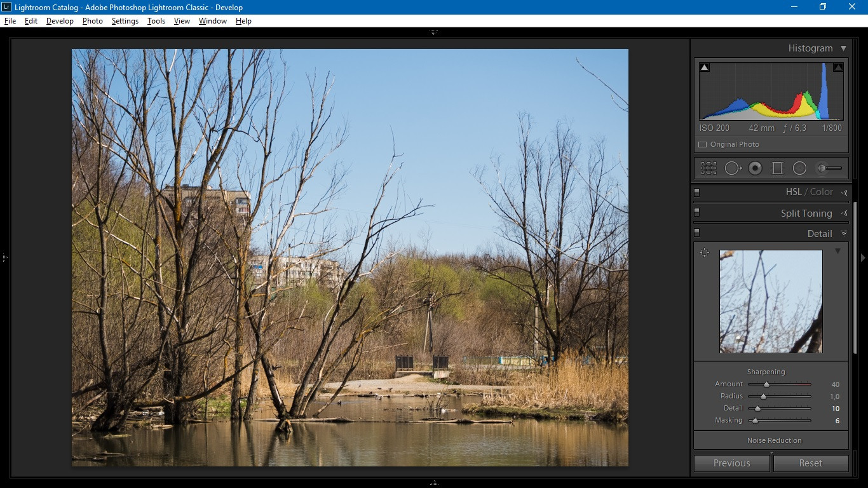Click the Sharpening Amount slider handle
This screenshot has height=488, width=868.
pos(766,384)
